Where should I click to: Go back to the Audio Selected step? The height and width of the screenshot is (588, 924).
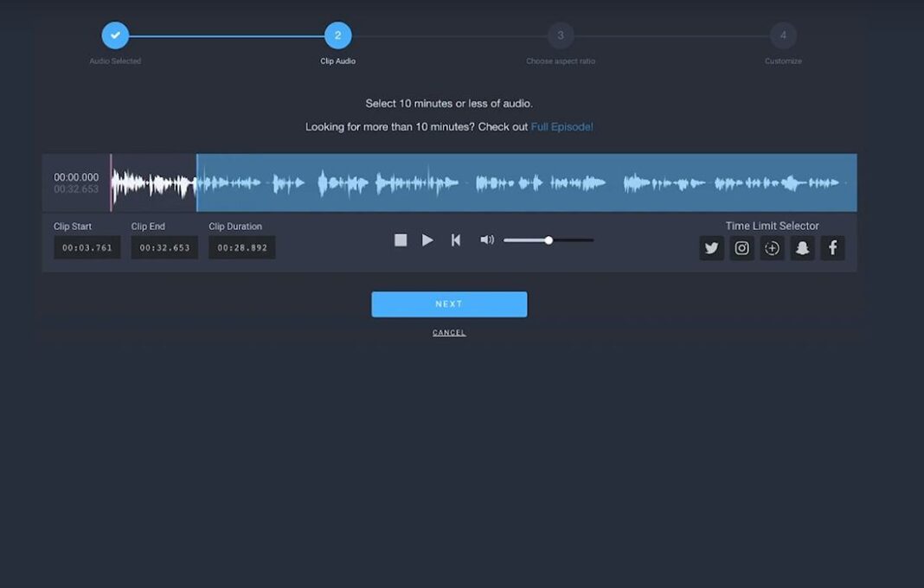(115, 35)
